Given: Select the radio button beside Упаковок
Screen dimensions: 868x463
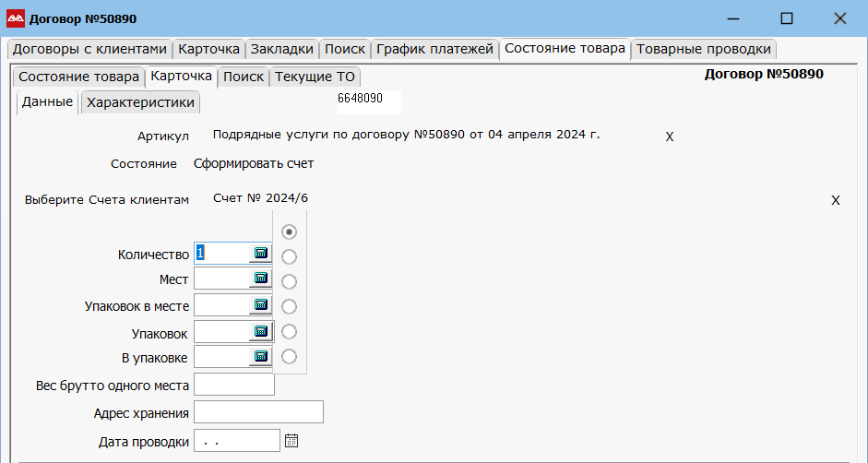Looking at the screenshot, I should coord(289,332).
